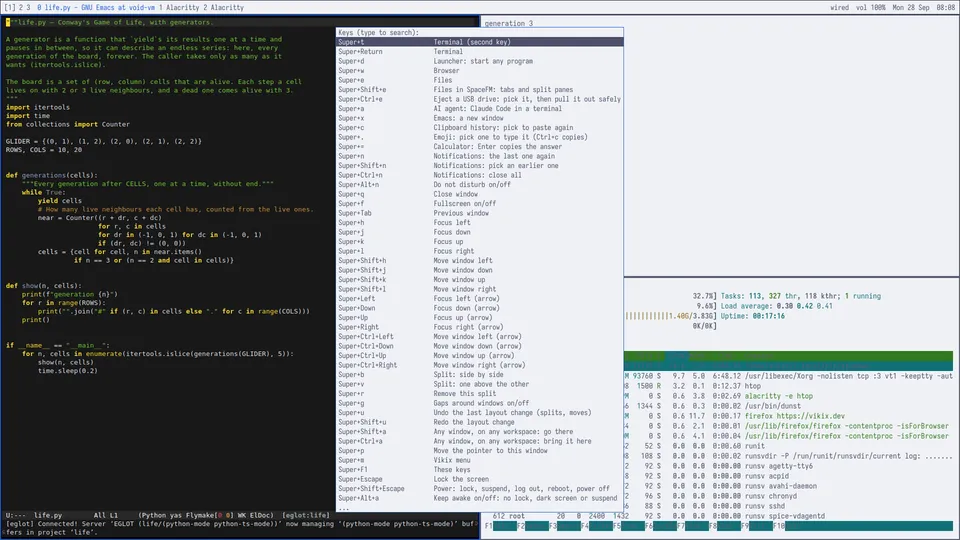The image size is (960, 540).
Task: Choose the Close window entry
Action: pyautogui.click(x=480, y=194)
